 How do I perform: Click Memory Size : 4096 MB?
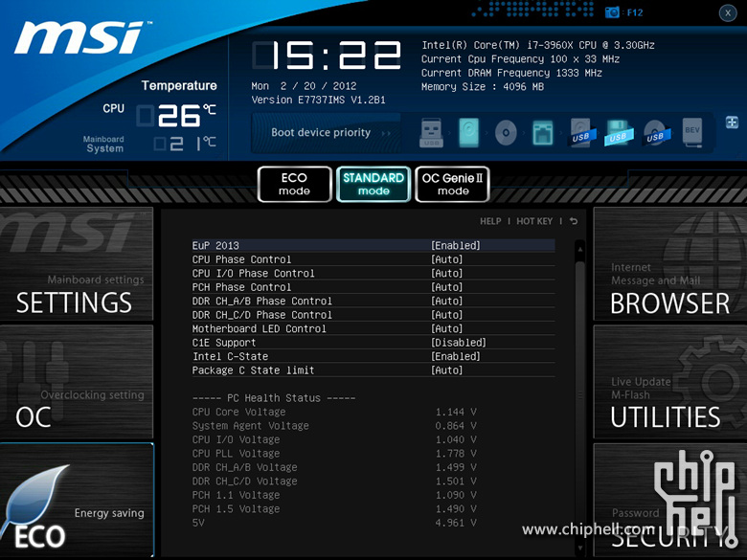click(482, 87)
